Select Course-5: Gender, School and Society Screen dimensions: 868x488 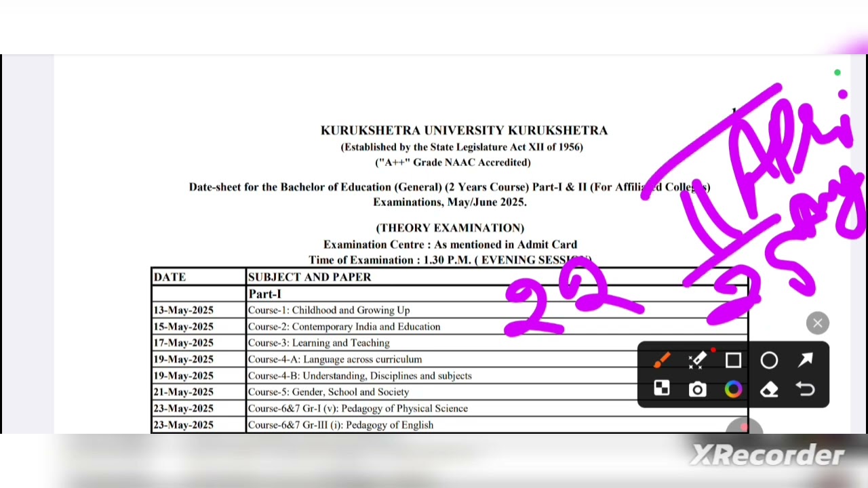coord(328,392)
